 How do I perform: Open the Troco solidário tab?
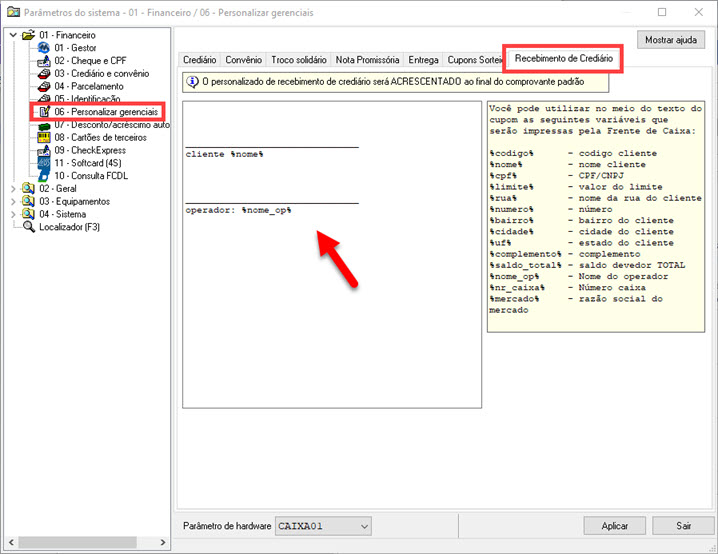pos(299,60)
